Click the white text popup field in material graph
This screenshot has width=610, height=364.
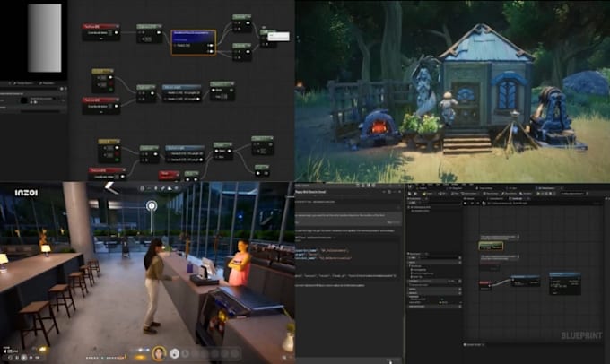[278, 36]
